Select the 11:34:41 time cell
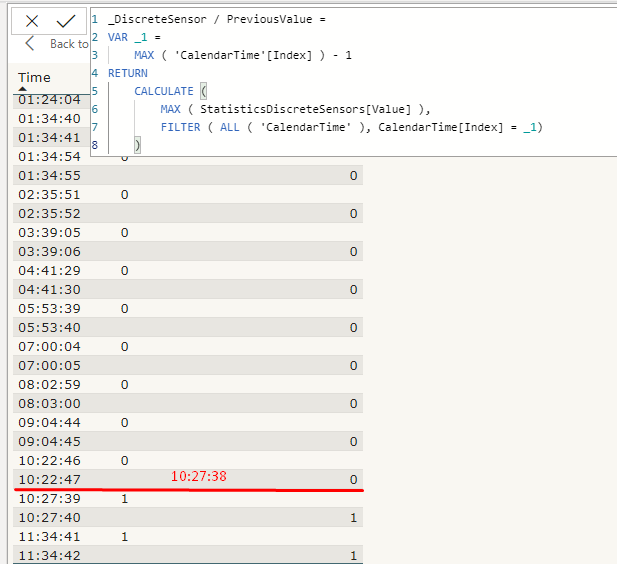Viewport: 617px width, 564px height. (49, 536)
